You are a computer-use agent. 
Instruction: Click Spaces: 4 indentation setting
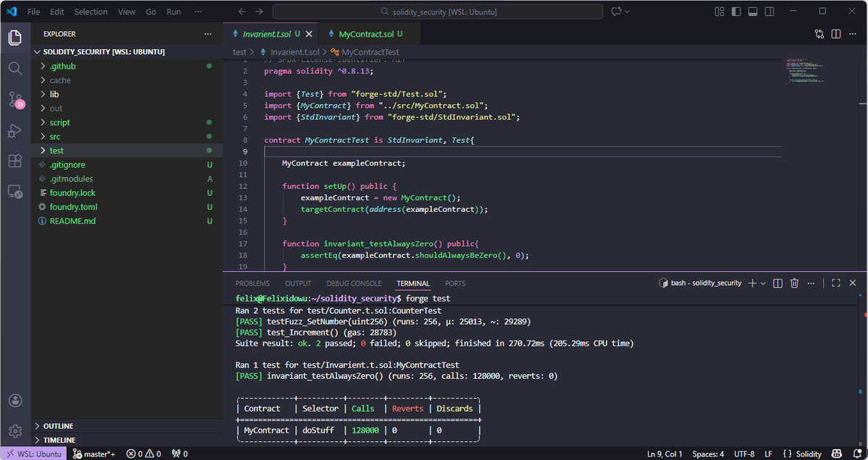(708, 453)
